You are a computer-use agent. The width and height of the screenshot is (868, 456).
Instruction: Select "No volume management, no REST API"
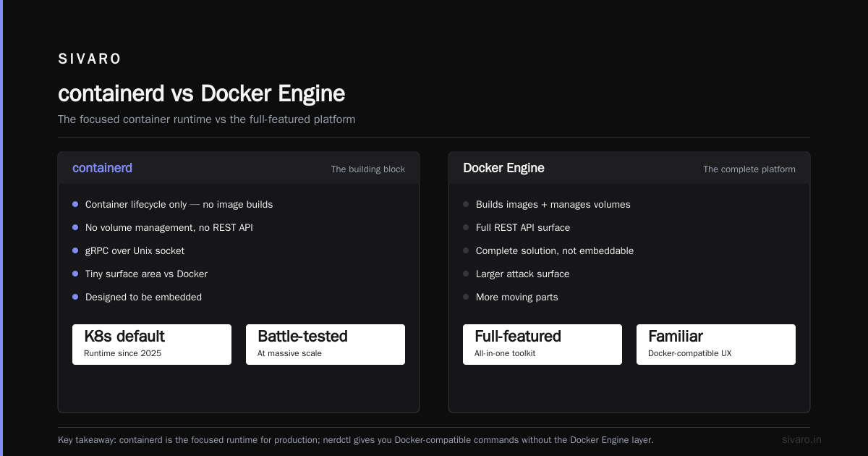[169, 227]
